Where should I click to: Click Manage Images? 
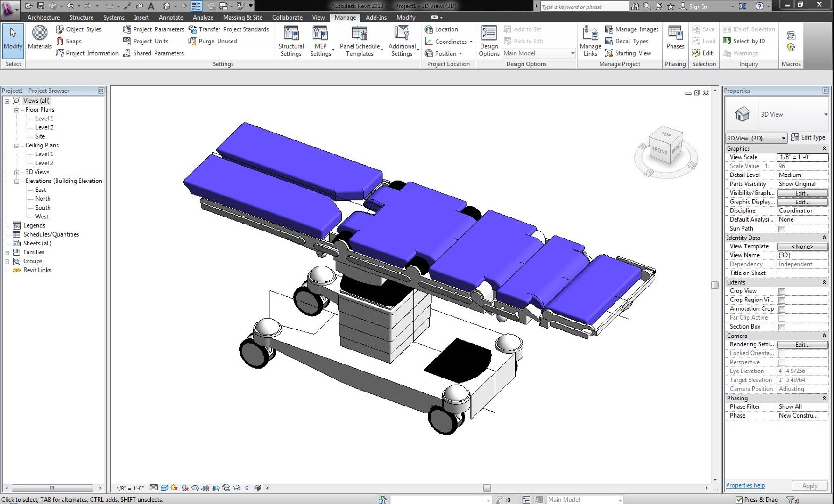(632, 29)
